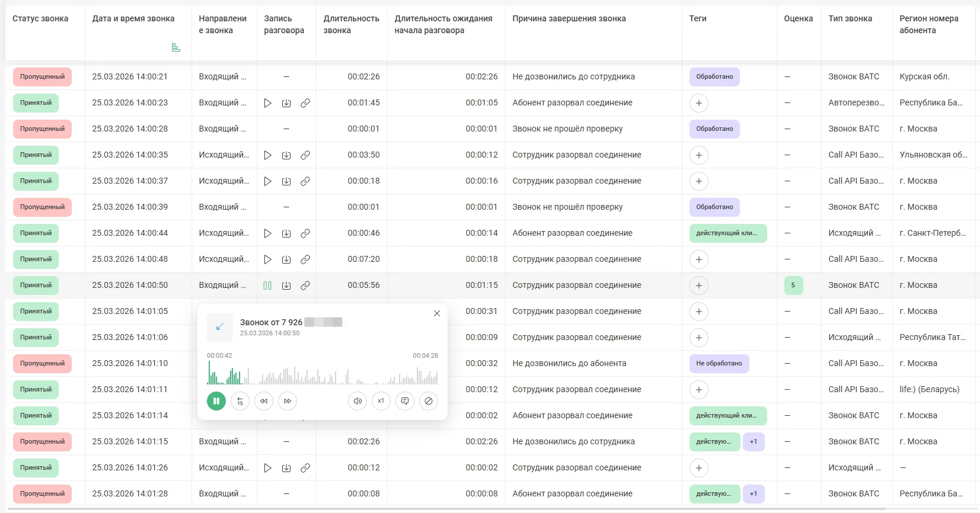The width and height of the screenshot is (980, 513).
Task: Click the 'Причина завершения звонка' column header
Action: pos(569,19)
